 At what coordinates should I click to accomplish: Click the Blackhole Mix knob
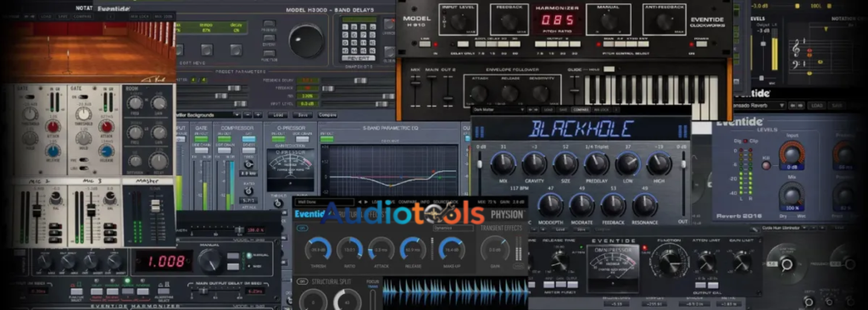click(503, 163)
